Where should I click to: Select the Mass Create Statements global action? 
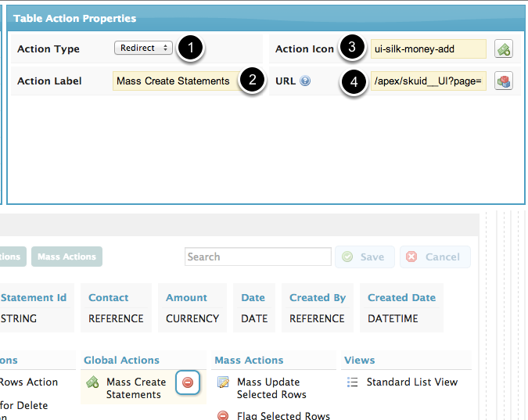[x=136, y=388]
